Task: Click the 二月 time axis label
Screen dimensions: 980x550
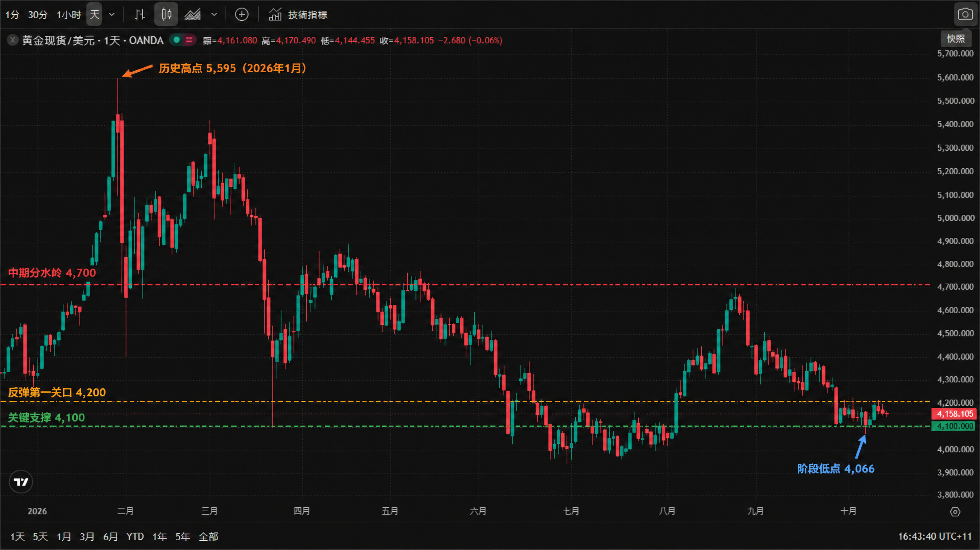Action: click(x=125, y=512)
